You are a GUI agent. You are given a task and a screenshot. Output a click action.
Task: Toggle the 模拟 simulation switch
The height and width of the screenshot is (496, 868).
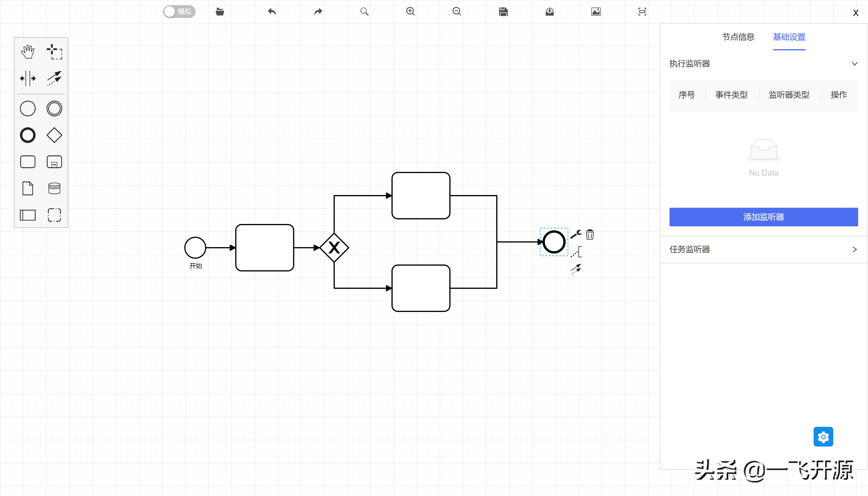point(179,12)
